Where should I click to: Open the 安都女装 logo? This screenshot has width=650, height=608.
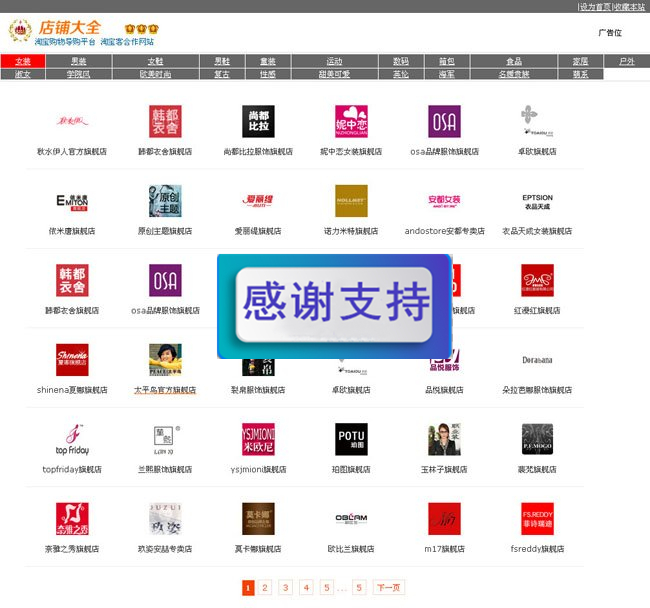(x=444, y=201)
